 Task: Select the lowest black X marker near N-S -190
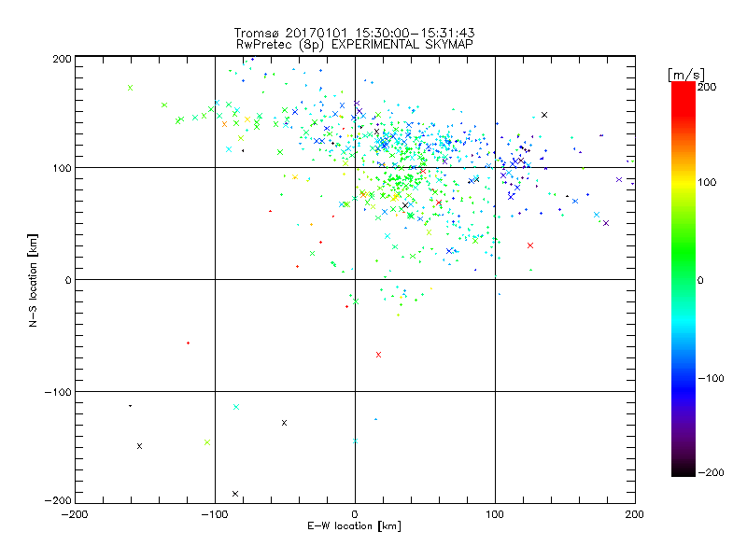click(x=235, y=494)
